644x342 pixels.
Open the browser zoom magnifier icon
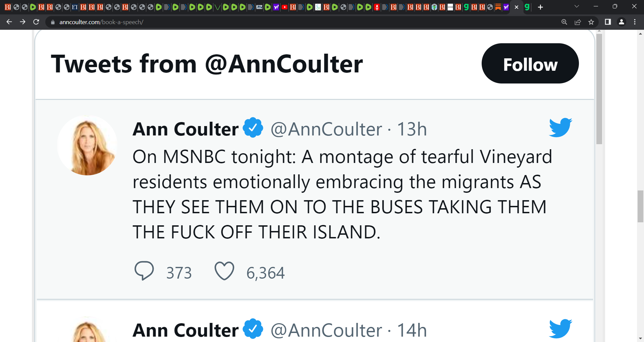click(564, 22)
